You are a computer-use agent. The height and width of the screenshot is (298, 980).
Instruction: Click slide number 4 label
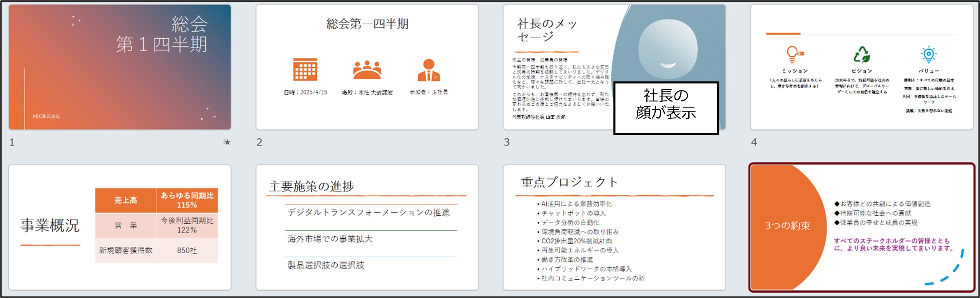pos(754,142)
